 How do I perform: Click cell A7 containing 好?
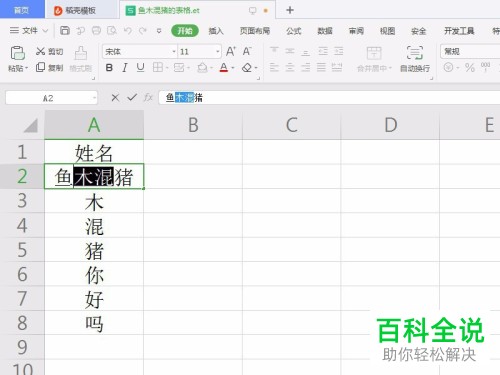[94, 299]
